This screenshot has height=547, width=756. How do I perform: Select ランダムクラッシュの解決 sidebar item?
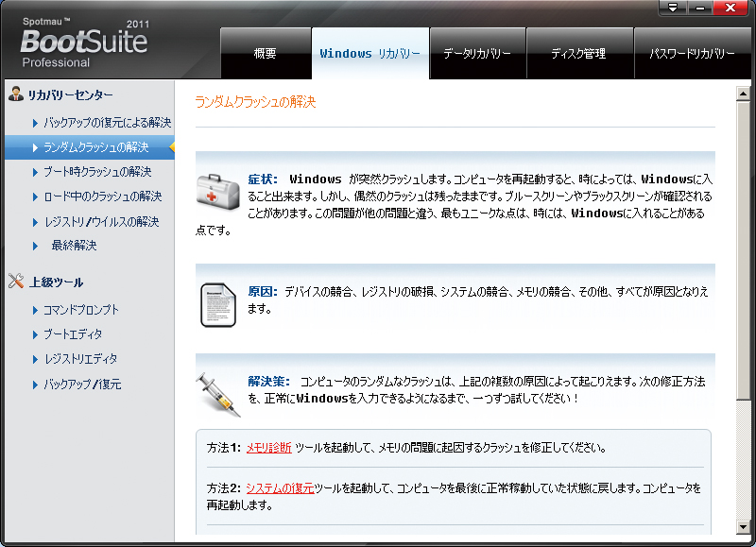click(90, 147)
